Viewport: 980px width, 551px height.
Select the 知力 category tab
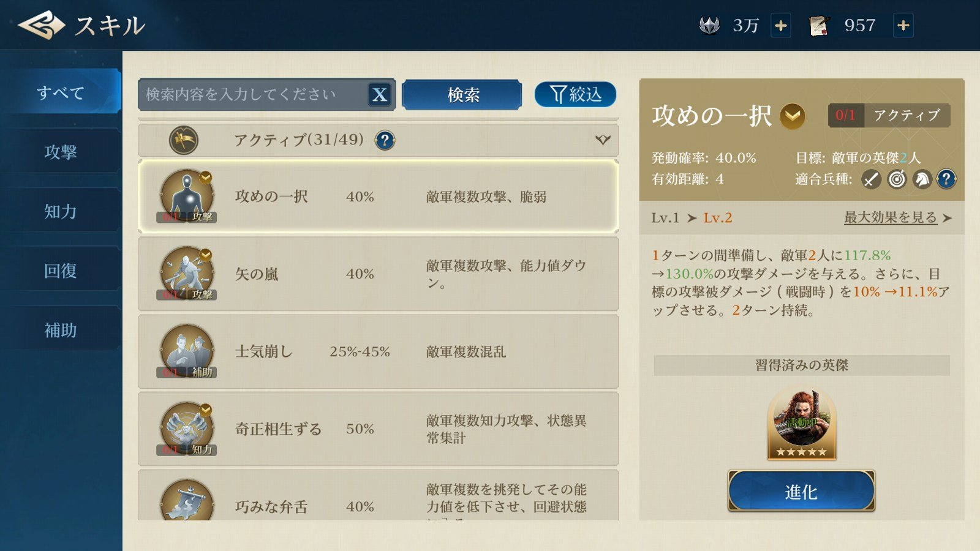[60, 211]
